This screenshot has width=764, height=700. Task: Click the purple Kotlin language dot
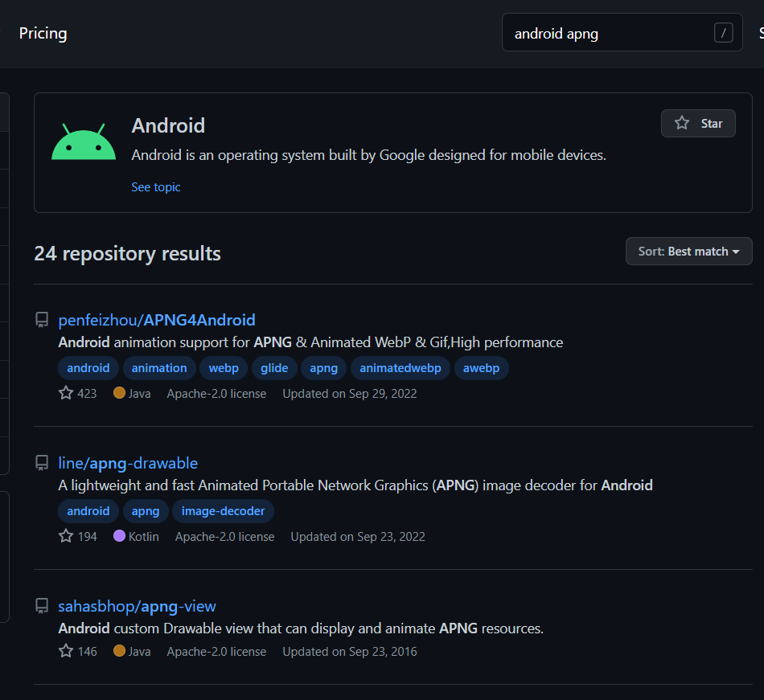tap(119, 536)
